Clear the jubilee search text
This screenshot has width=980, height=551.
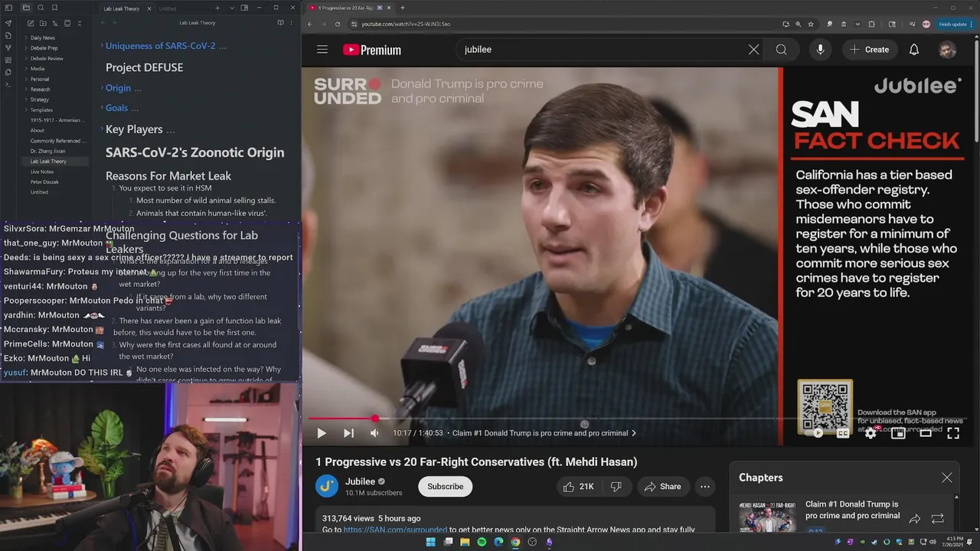tap(753, 49)
